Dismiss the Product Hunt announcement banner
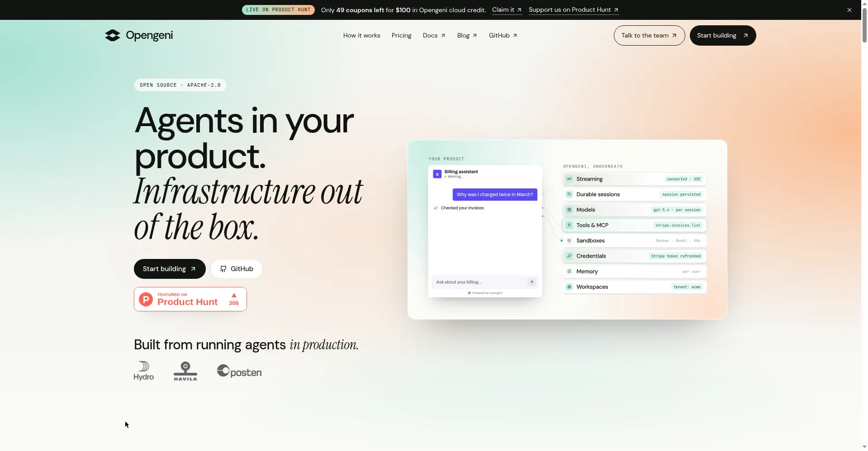 [849, 10]
